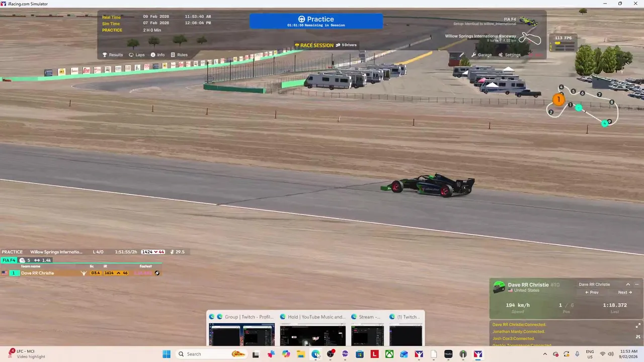This screenshot has width=644, height=362.
Task: Click the 113 FPS meter box
Action: pos(563,43)
